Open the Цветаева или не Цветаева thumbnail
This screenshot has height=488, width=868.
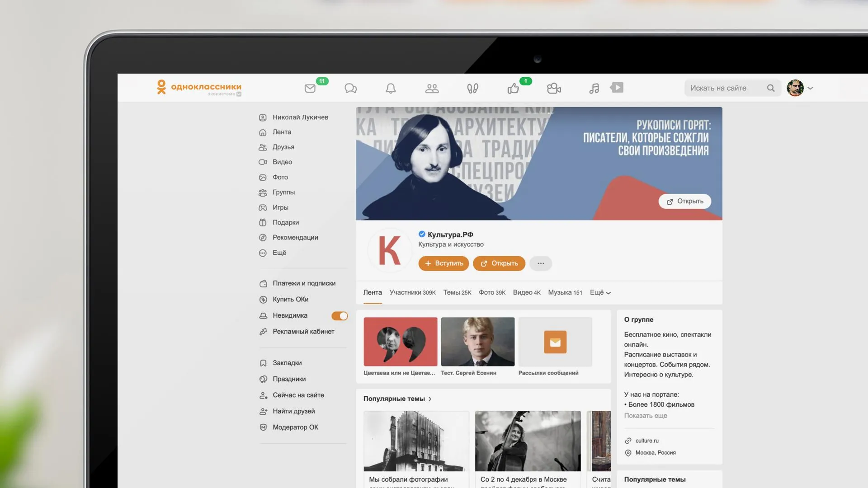pyautogui.click(x=401, y=342)
